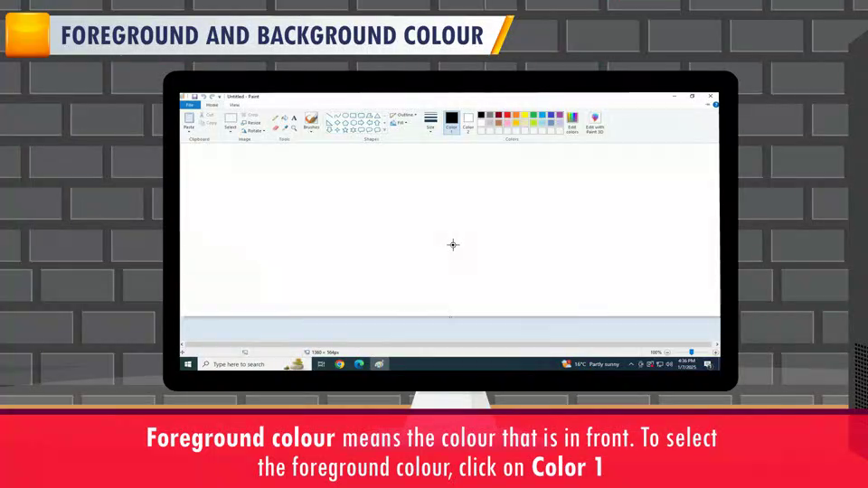This screenshot has height=488, width=868.
Task: Open the File menu
Action: coord(190,105)
